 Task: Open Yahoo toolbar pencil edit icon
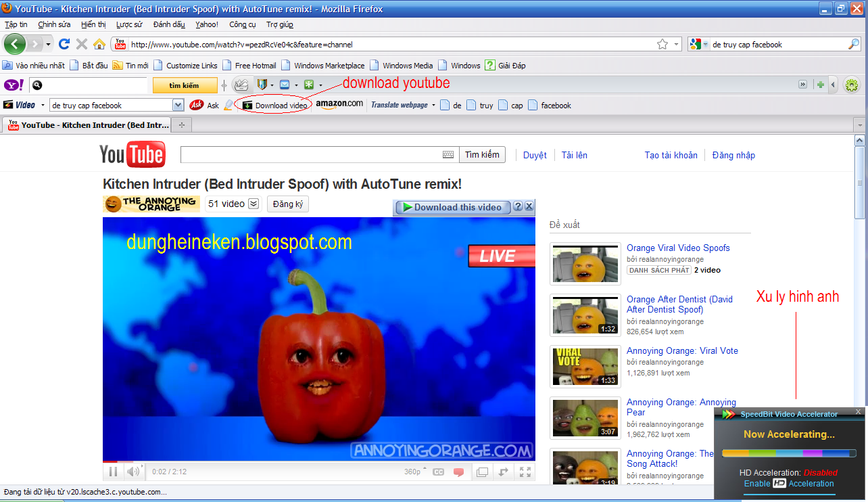point(241,85)
